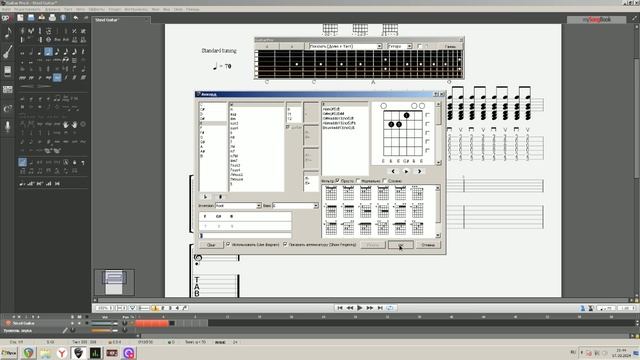The width and height of the screenshot is (640, 360).
Task: Toggle the 'Просто' filter checkbox
Action: [x=338, y=180]
